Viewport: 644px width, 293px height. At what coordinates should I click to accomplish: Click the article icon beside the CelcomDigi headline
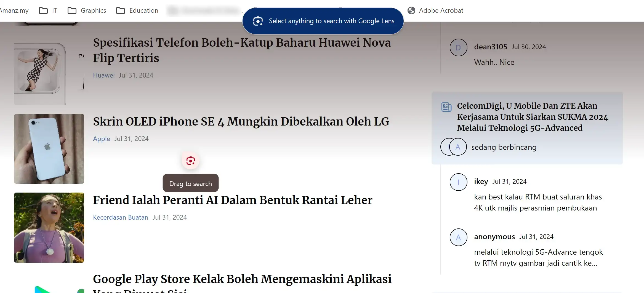(446, 107)
